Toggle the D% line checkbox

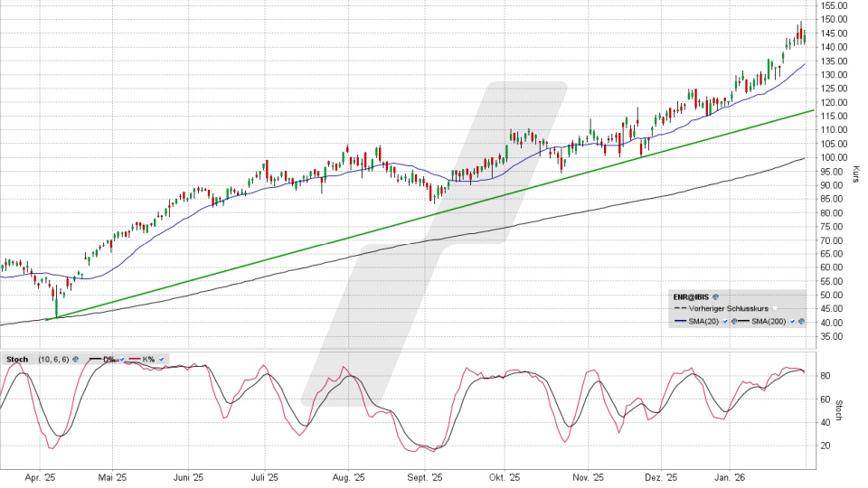point(122,360)
